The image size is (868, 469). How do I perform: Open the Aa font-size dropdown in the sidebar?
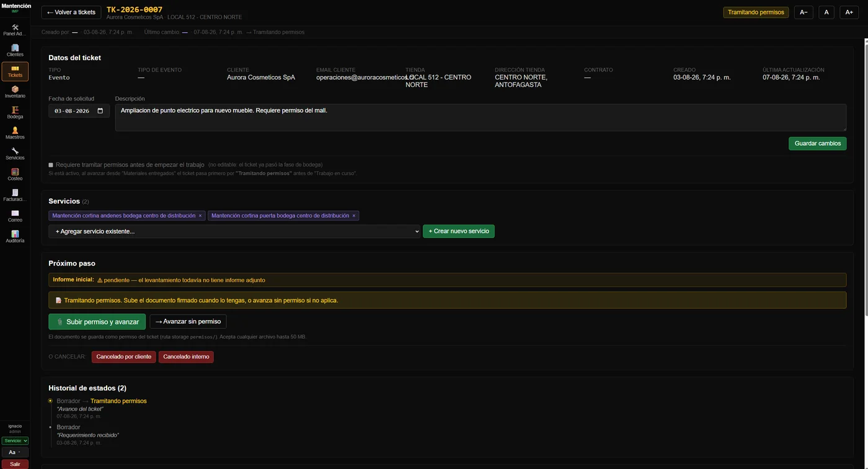[x=15, y=452]
